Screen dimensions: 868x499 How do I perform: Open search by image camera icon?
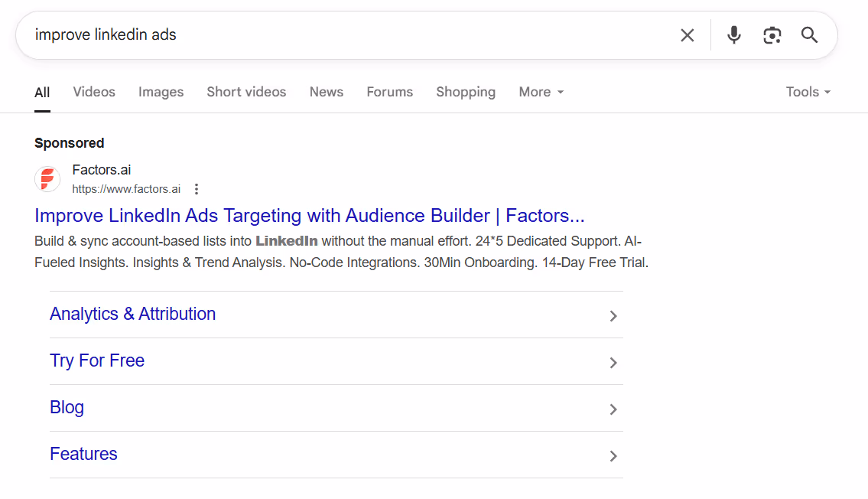tap(772, 35)
